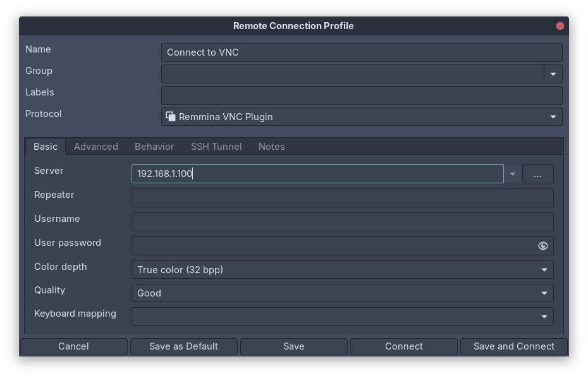The width and height of the screenshot is (588, 378).
Task: Switch to the Advanced tab
Action: coord(95,146)
